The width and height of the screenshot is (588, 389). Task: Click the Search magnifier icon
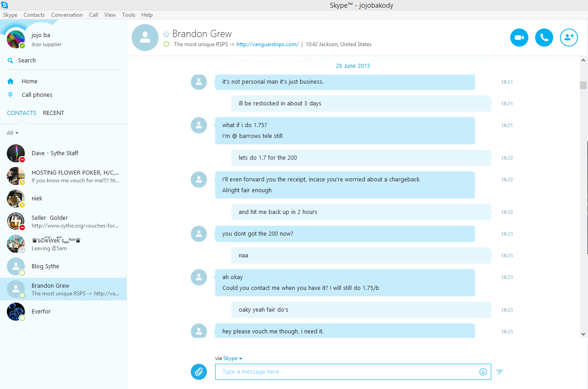(x=10, y=60)
